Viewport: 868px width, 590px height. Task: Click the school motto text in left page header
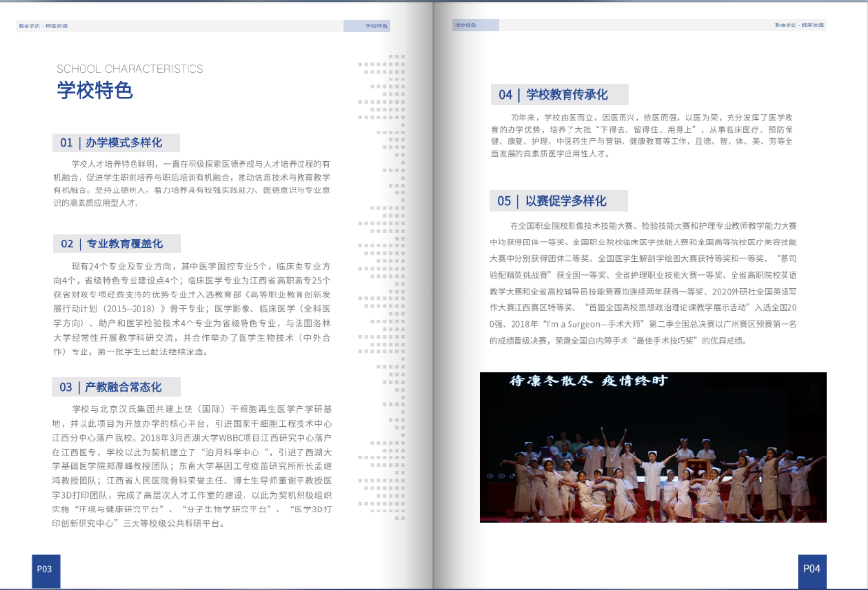(42, 26)
